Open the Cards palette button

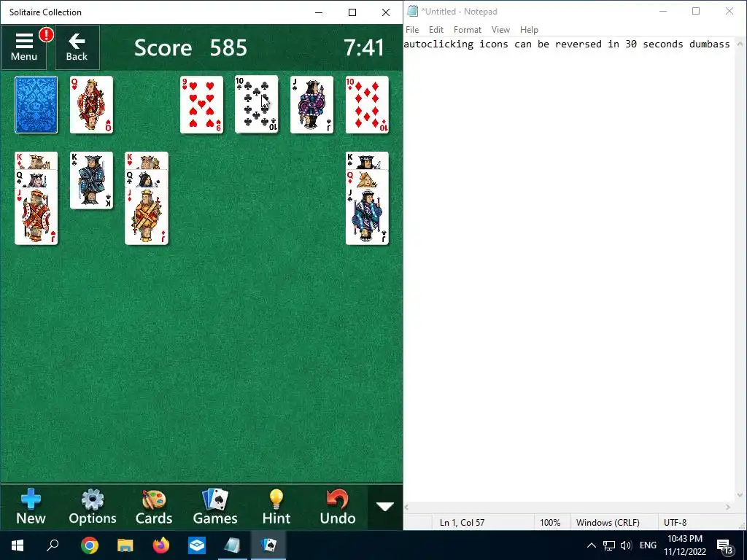(x=153, y=507)
